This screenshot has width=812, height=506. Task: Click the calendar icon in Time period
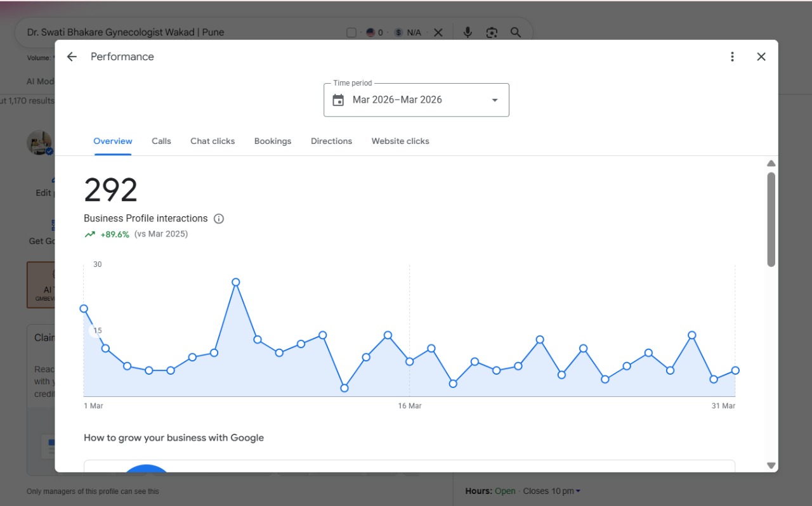pos(338,100)
